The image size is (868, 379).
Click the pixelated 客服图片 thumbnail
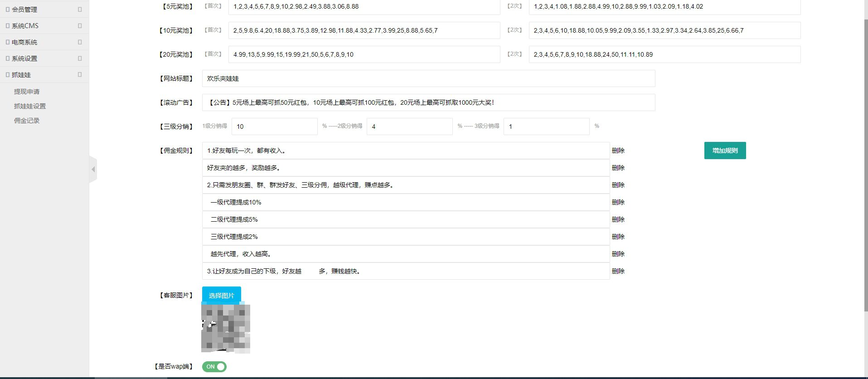226,329
